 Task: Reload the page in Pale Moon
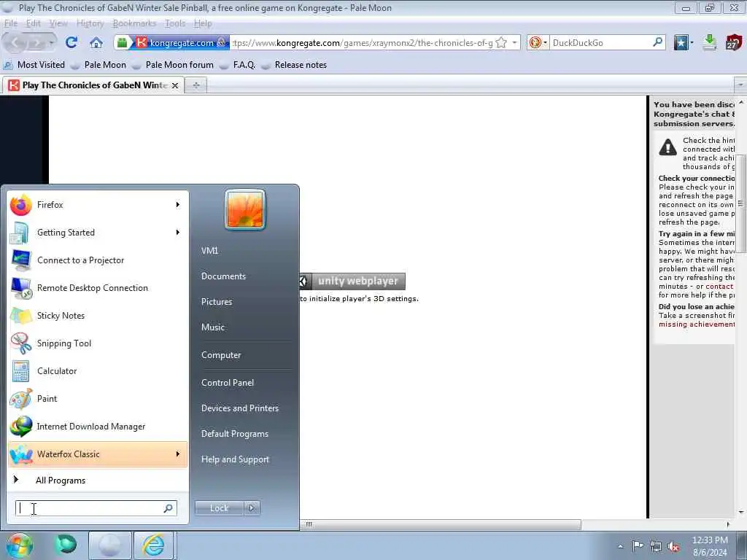point(71,42)
